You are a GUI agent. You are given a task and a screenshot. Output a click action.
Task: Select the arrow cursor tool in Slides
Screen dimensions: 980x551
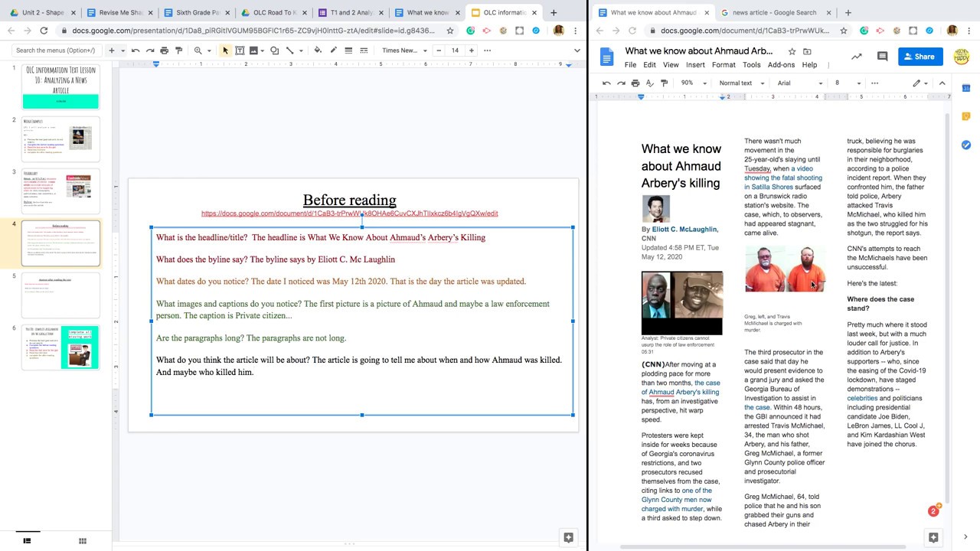225,51
